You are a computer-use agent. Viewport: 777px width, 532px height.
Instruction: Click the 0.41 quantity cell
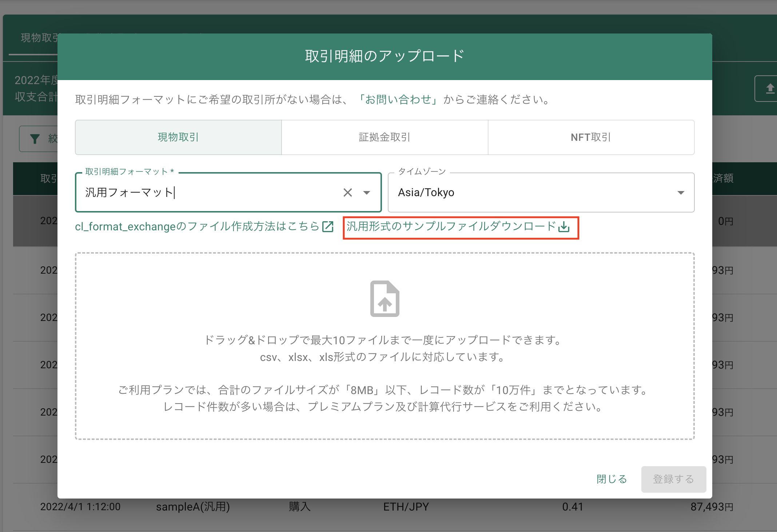tap(573, 507)
